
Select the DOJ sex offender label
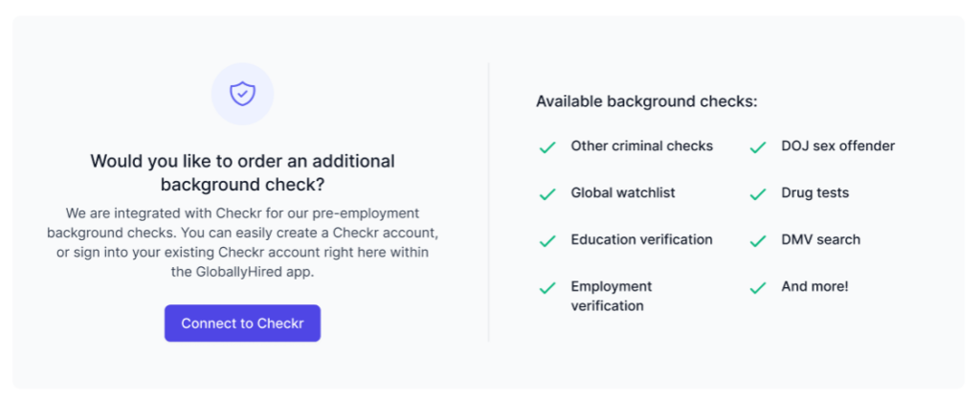coord(837,146)
